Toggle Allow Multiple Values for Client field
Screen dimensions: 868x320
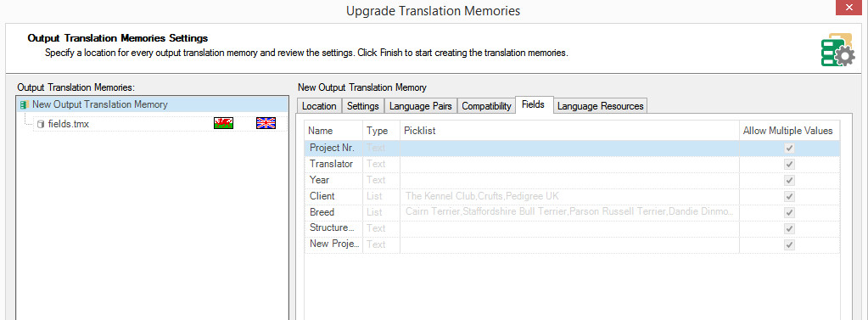point(789,196)
